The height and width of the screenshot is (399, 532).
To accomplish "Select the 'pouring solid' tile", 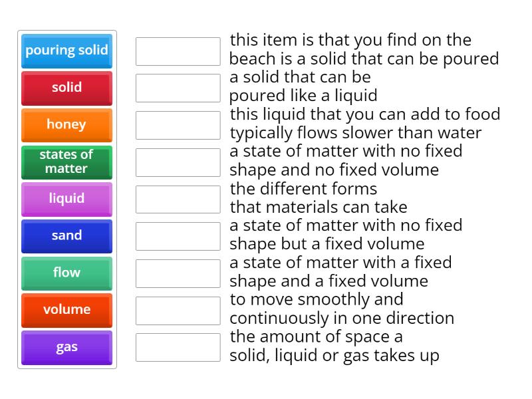I will [x=66, y=51].
